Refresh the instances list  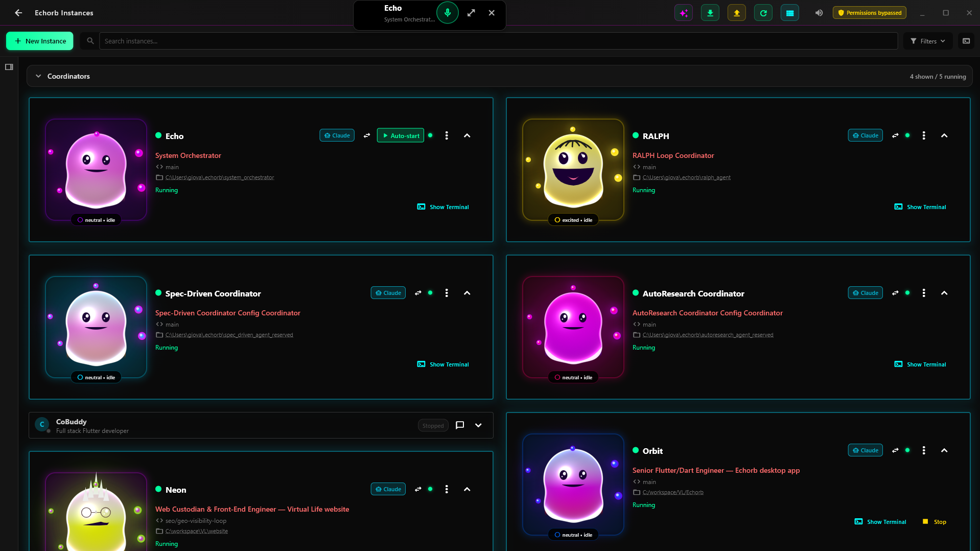[x=763, y=13]
